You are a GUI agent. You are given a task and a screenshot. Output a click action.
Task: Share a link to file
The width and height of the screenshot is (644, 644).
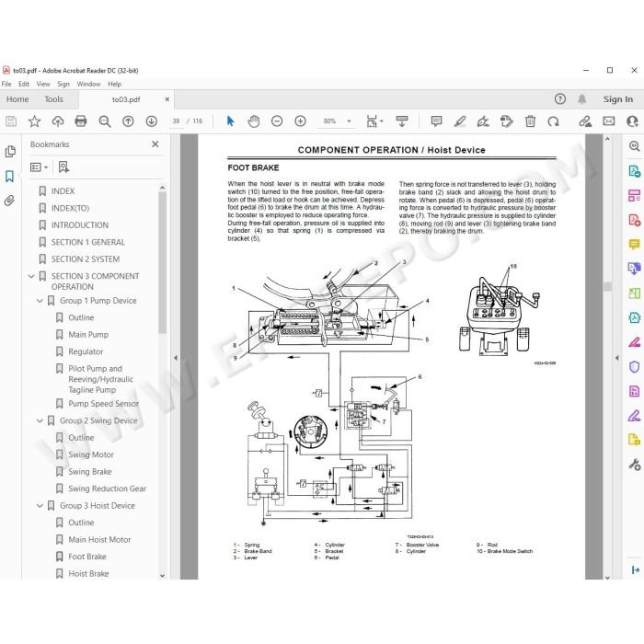(x=585, y=121)
